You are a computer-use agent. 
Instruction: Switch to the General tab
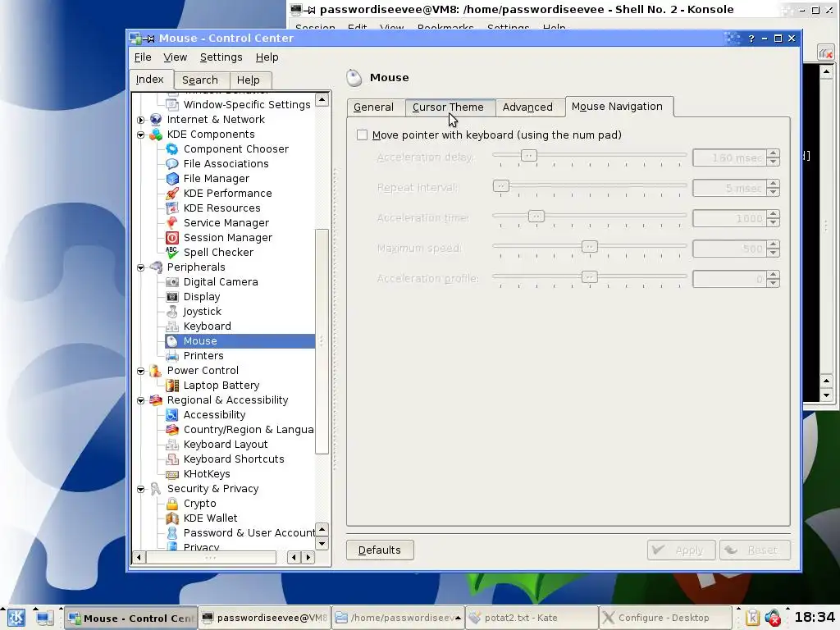click(x=373, y=107)
